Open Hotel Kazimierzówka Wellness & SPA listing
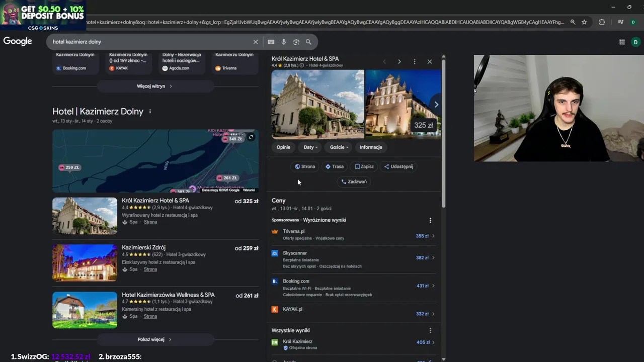644x362 pixels. [168, 295]
